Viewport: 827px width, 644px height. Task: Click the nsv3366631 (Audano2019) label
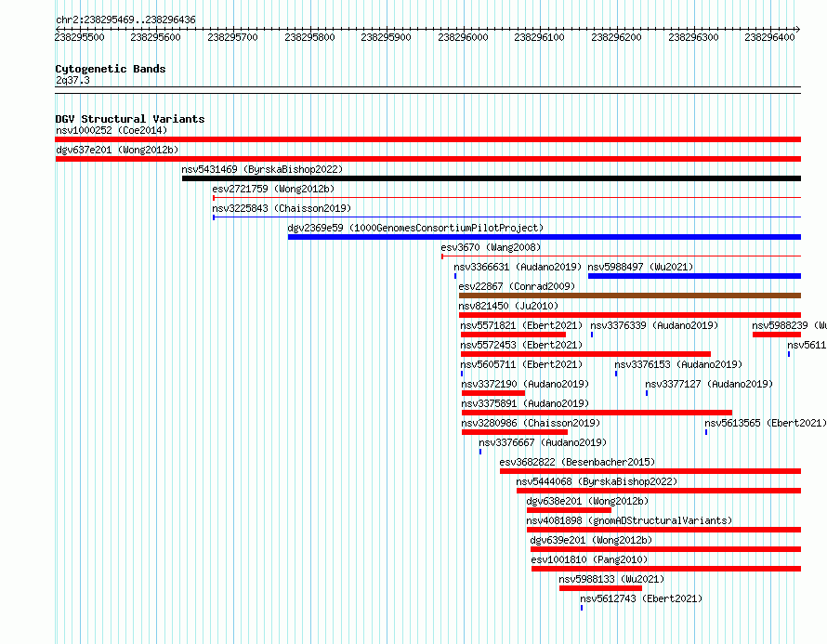(518, 267)
